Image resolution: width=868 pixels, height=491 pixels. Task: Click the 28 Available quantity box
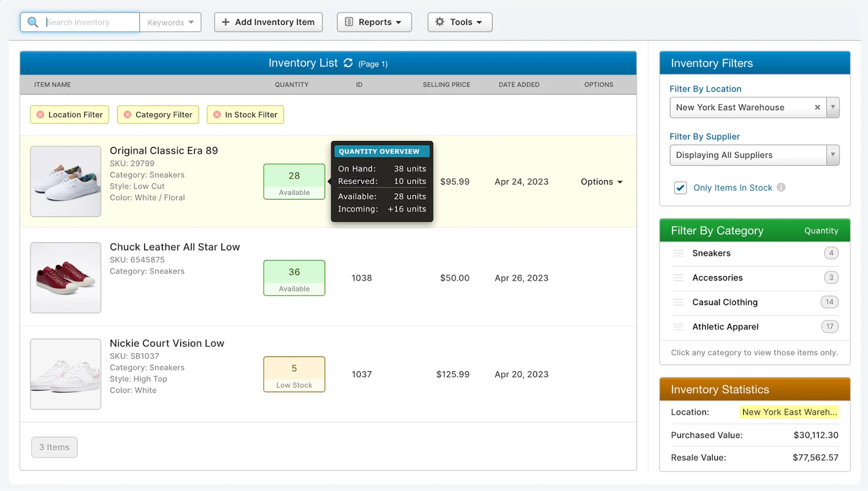point(294,182)
